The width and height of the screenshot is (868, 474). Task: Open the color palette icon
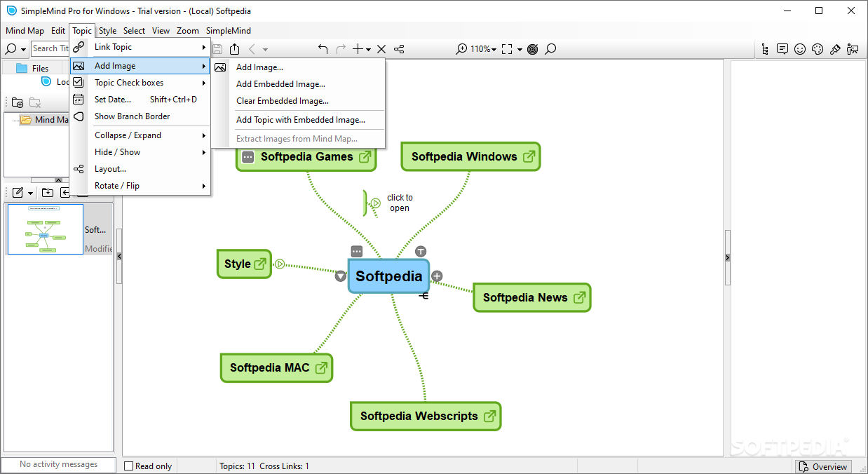point(818,49)
